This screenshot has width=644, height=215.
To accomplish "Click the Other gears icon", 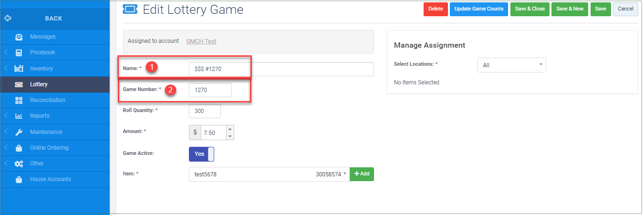I will click(x=19, y=164).
